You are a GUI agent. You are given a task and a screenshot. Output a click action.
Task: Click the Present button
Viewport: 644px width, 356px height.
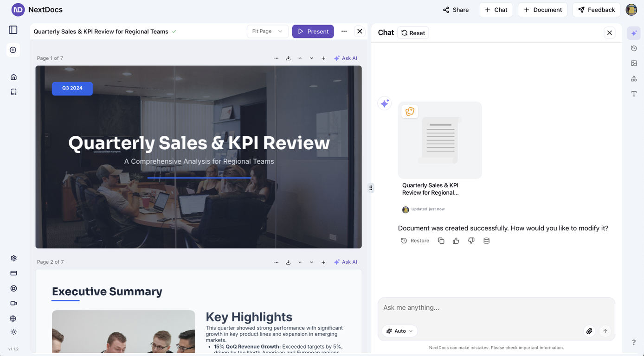tap(313, 31)
